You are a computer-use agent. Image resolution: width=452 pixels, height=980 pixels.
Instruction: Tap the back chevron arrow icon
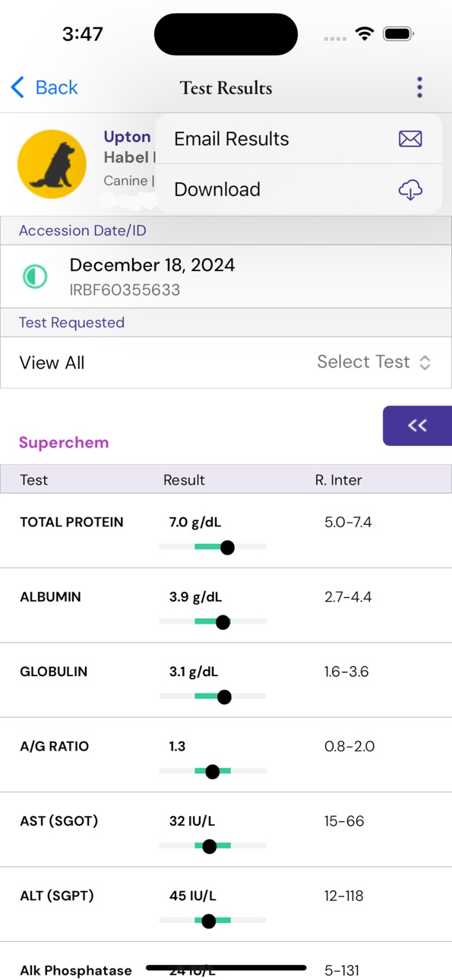click(17, 87)
